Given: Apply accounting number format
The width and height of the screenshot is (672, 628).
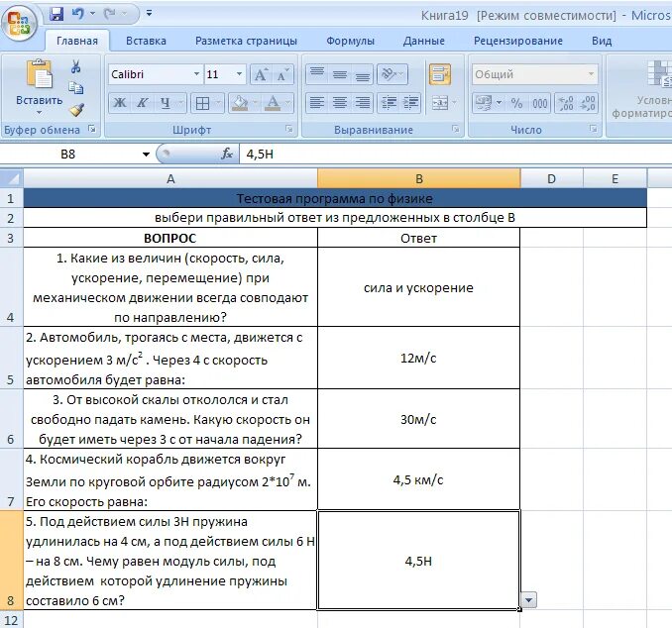Looking at the screenshot, I should click(x=484, y=103).
